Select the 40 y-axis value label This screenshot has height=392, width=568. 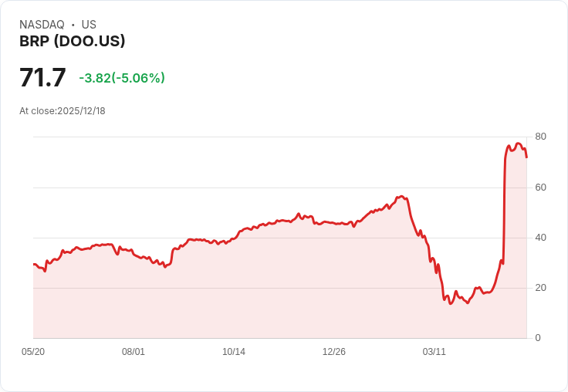(541, 238)
